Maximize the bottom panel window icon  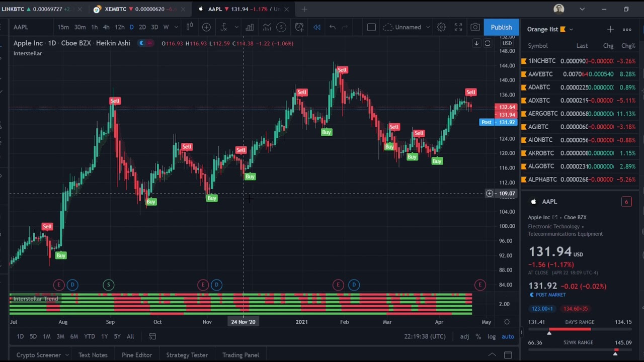click(508, 355)
